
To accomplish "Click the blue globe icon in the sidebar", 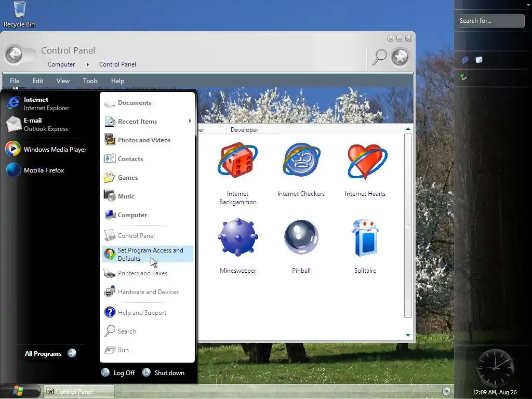I will [465, 60].
